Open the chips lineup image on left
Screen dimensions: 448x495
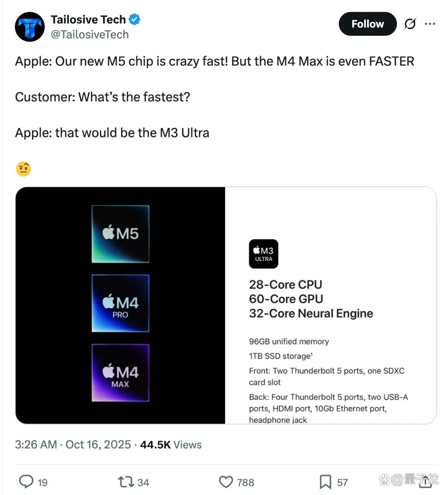(x=120, y=305)
